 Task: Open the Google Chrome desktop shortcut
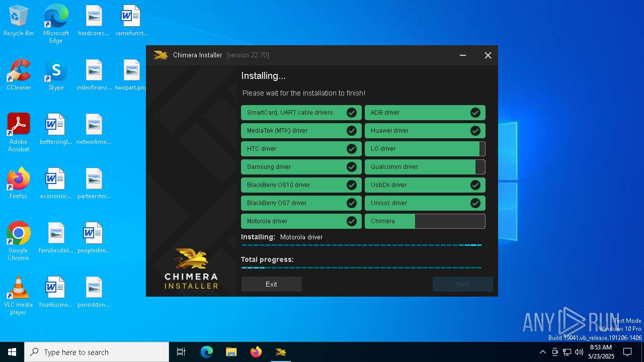(19, 241)
